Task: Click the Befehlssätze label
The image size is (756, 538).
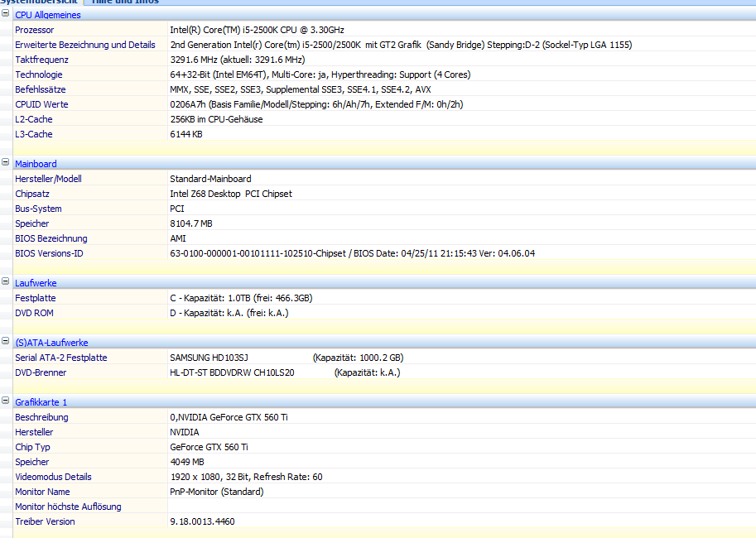Action: (x=40, y=89)
